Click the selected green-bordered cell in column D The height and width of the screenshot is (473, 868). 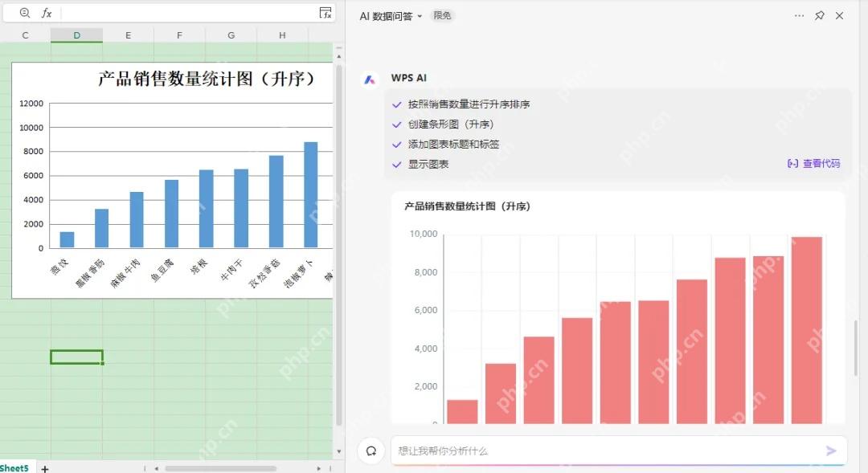click(x=76, y=357)
